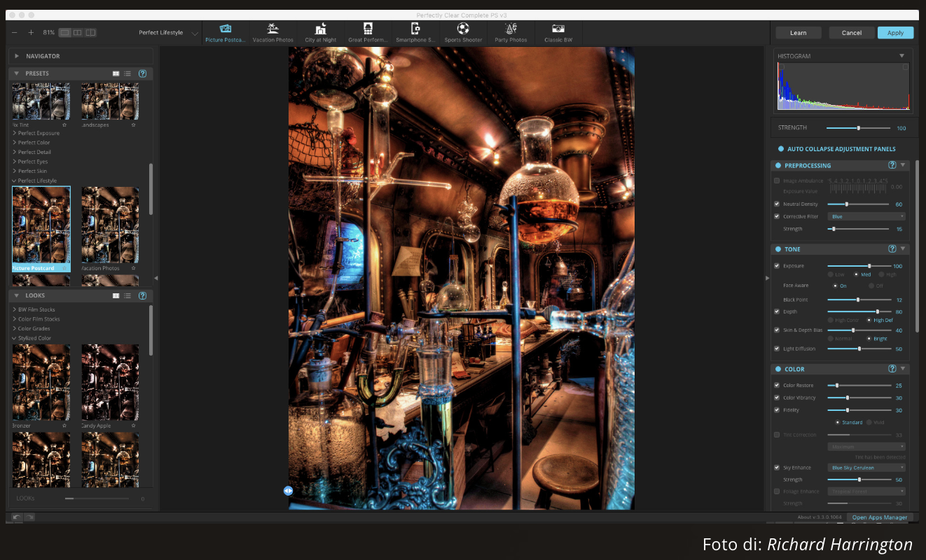This screenshot has height=560, width=926.
Task: Toggle the Neutral Density checkbox
Action: [777, 204]
